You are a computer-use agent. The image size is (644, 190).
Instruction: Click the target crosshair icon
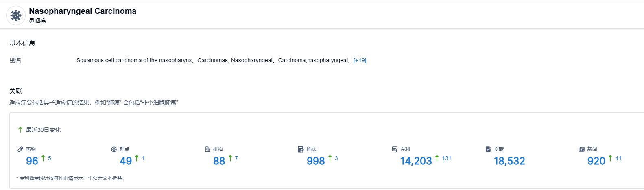[x=114, y=149]
